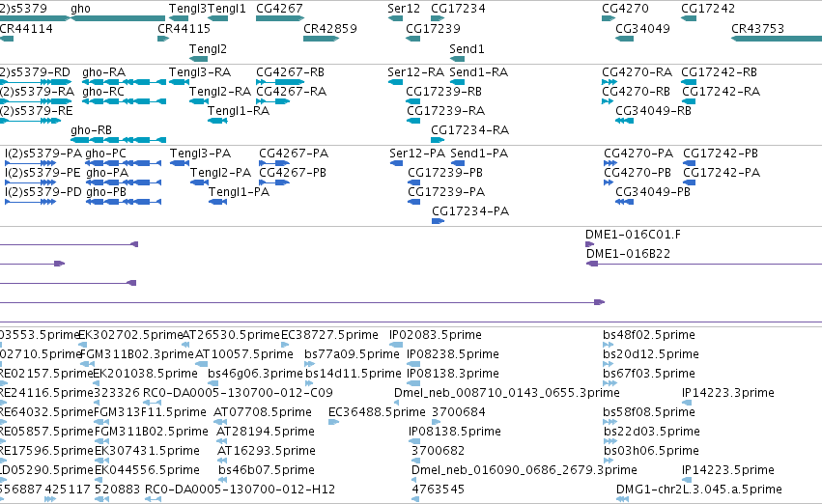
Task: Click the bs77a09.5prime EST label
Action: (352, 353)
